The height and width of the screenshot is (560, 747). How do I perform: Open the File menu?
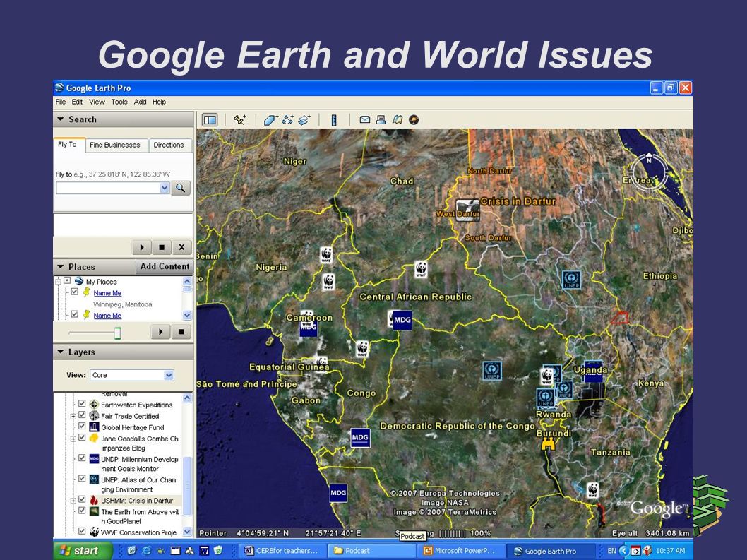click(61, 102)
